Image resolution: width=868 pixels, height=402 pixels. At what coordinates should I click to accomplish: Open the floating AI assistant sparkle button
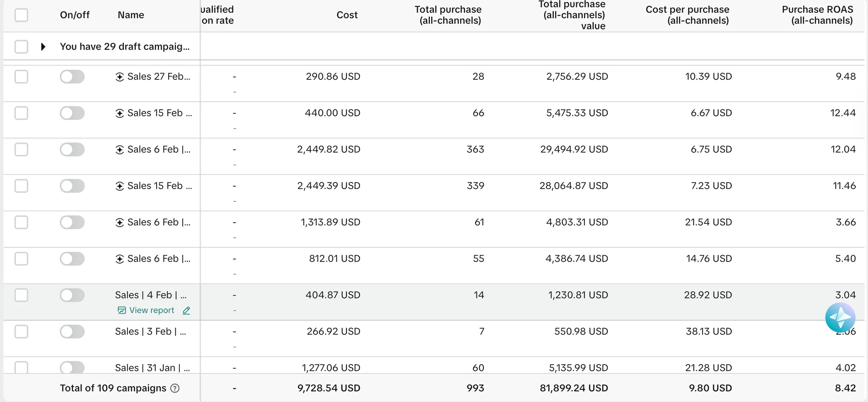(840, 318)
